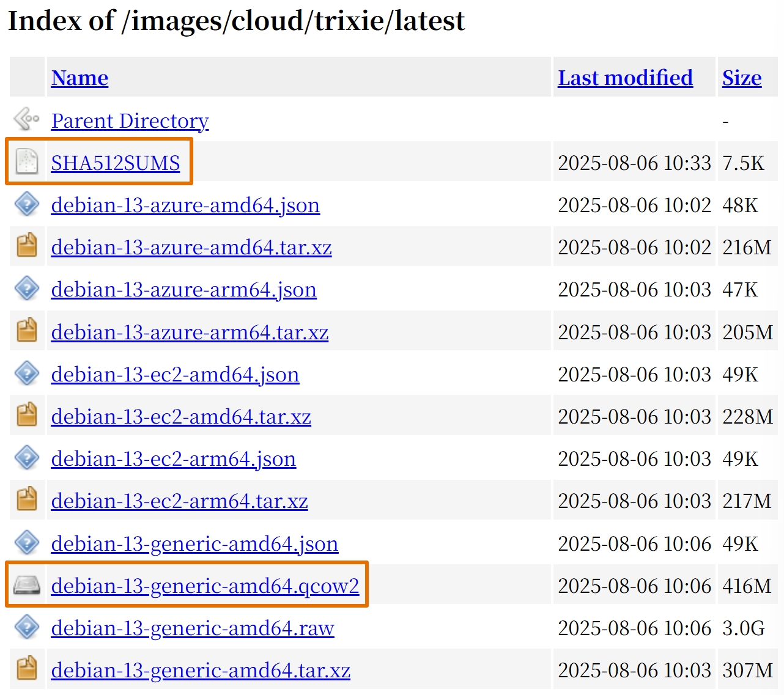Click the disk image icon beside the qcow2 file
This screenshot has width=784, height=695.
click(26, 585)
